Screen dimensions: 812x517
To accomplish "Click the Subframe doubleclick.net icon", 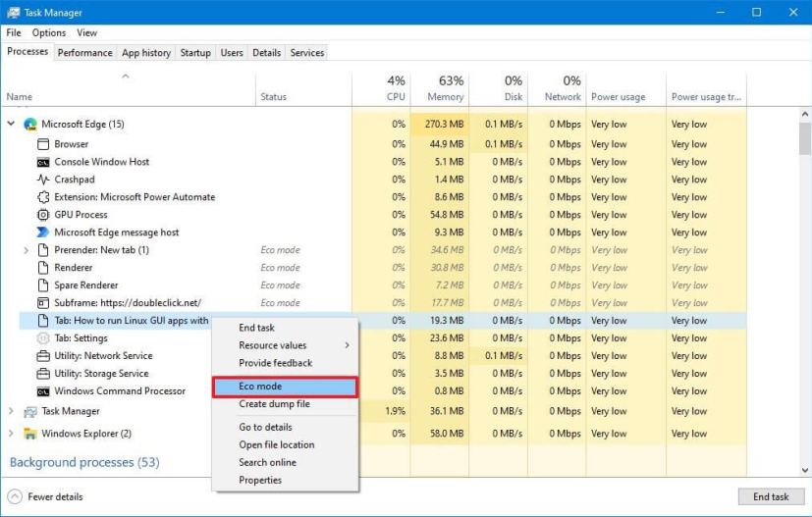I will (43, 303).
